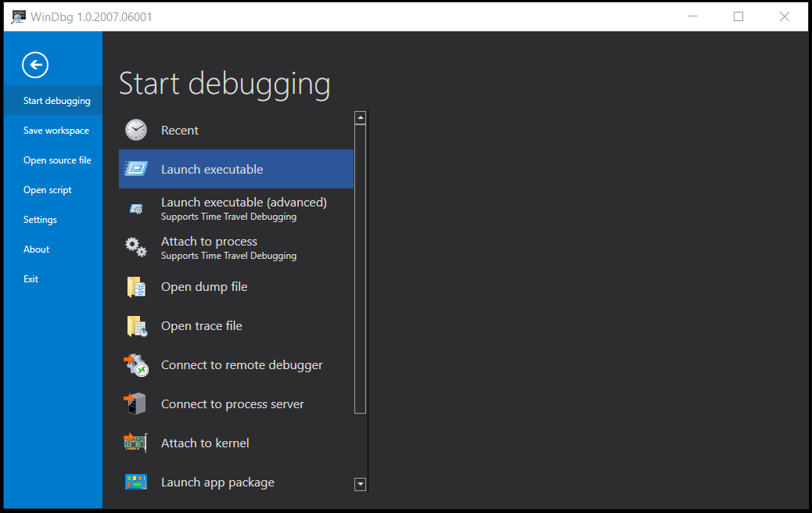This screenshot has width=812, height=513.
Task: Open the About page in sidebar
Action: click(53, 249)
